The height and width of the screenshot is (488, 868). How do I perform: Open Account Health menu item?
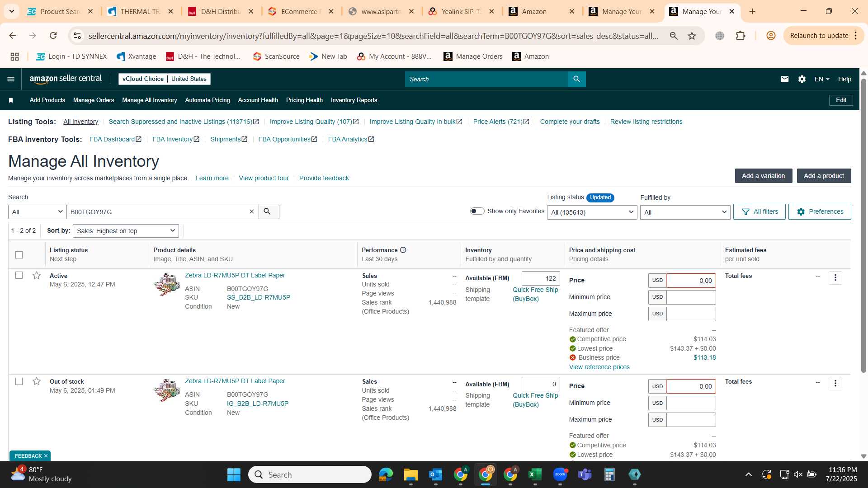pyautogui.click(x=258, y=100)
